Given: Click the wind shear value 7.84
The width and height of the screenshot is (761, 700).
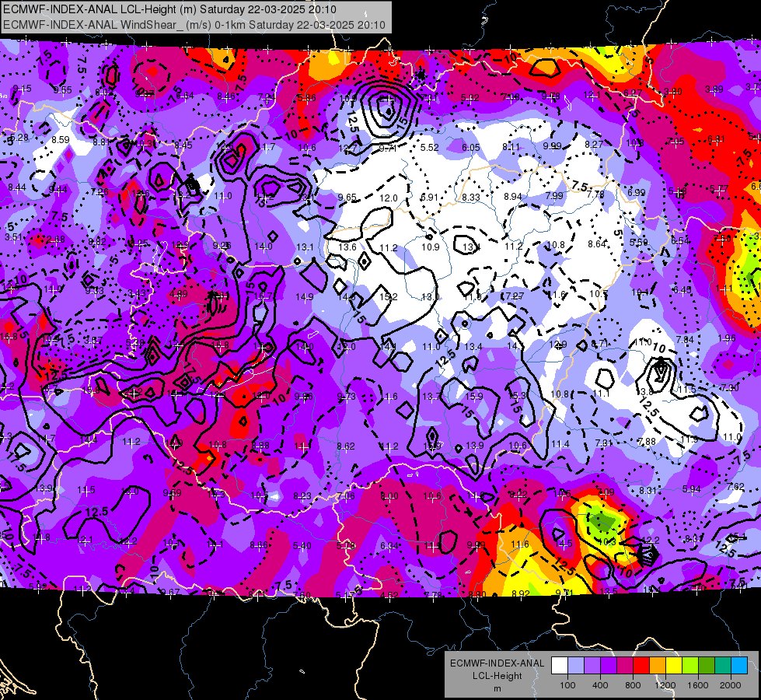Looking at the screenshot, I should [x=685, y=340].
